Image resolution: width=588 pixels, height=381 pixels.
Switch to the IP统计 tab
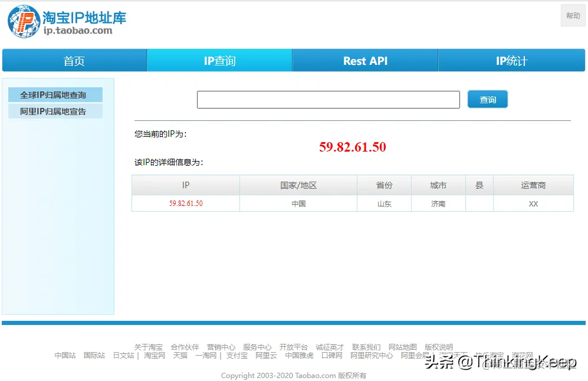pos(511,60)
